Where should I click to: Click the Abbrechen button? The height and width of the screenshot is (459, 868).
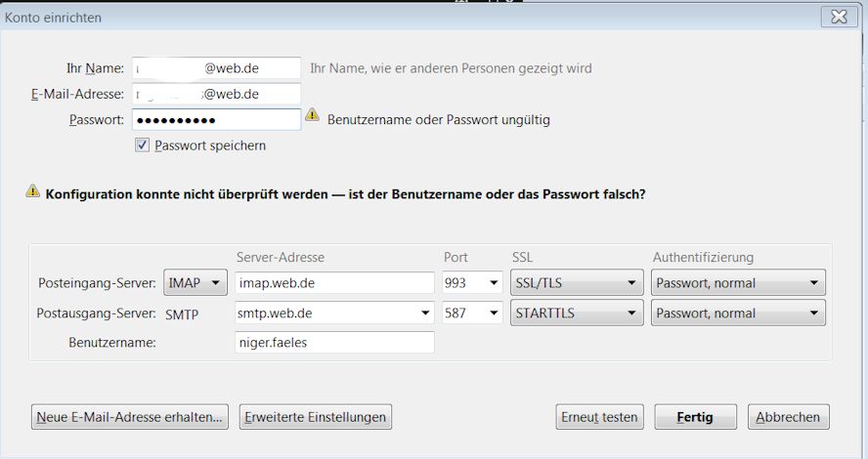coord(789,417)
